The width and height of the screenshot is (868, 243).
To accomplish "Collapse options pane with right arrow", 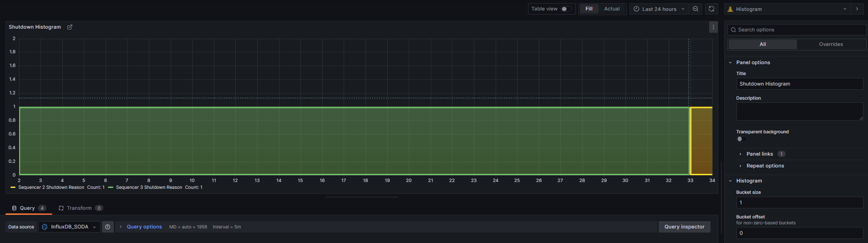I will (857, 9).
